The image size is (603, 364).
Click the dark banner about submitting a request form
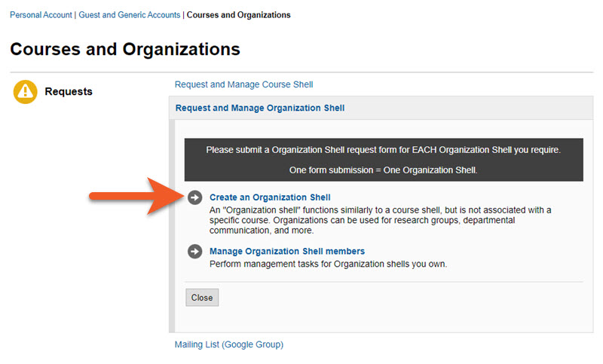point(383,150)
